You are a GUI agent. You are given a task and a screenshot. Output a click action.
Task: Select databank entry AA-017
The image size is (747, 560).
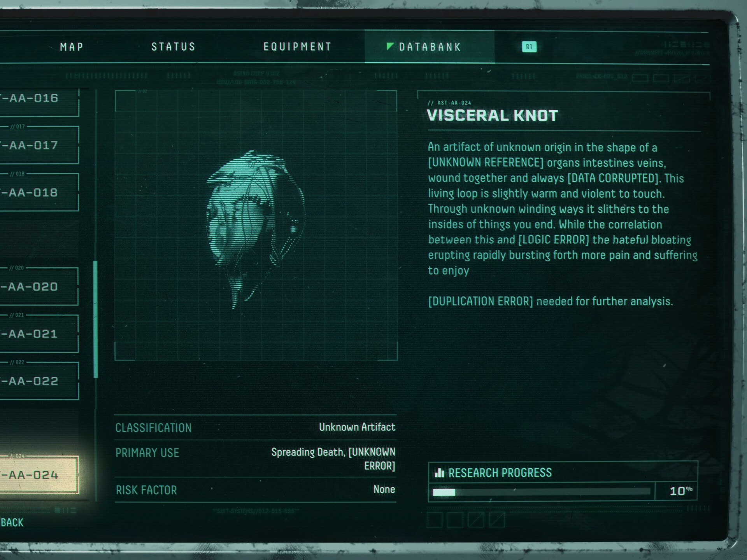click(x=39, y=145)
